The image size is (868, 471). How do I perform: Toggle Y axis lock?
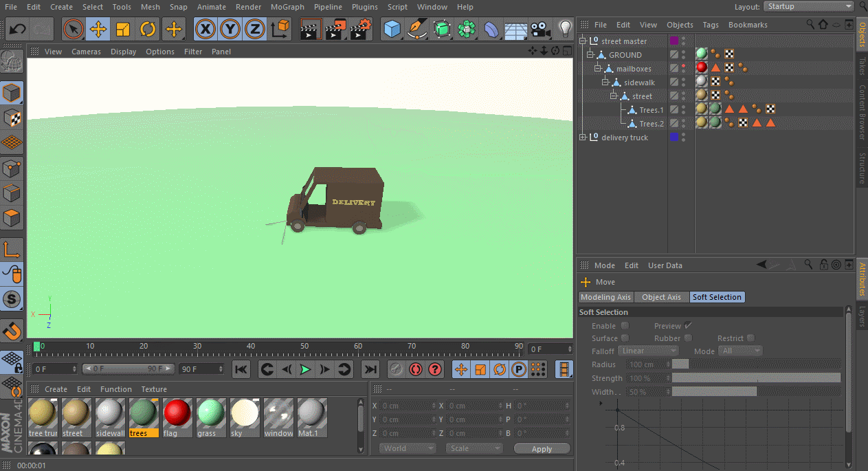coord(231,29)
